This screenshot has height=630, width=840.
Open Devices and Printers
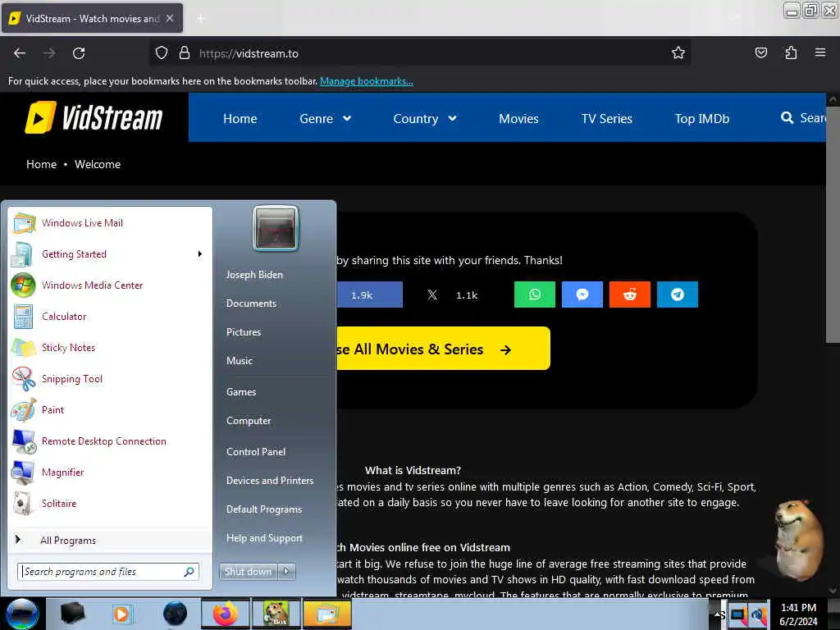pyautogui.click(x=269, y=481)
